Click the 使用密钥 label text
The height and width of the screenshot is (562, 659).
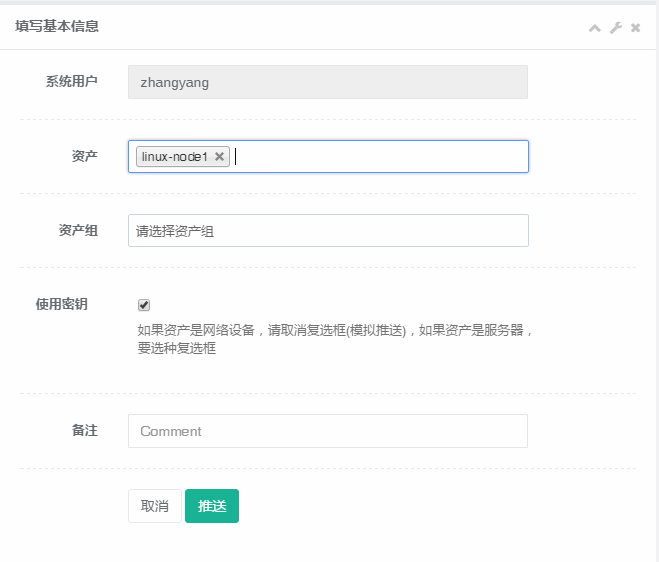tap(62, 304)
